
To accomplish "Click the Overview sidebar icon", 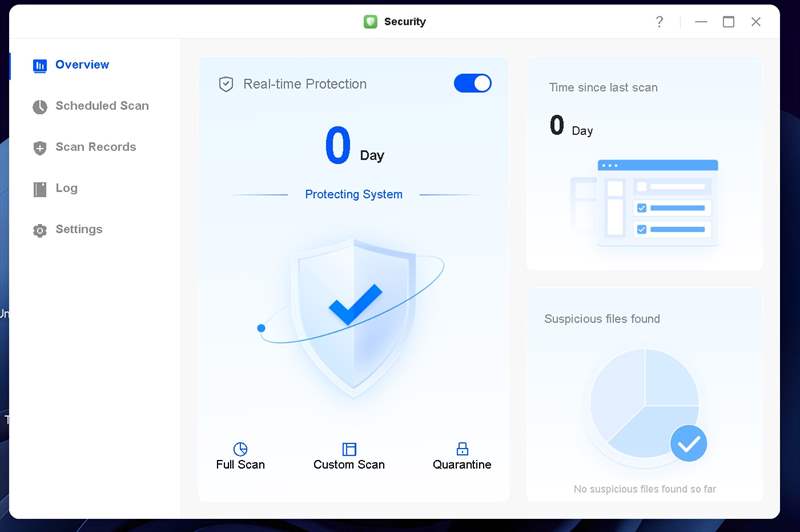I will tap(40, 66).
